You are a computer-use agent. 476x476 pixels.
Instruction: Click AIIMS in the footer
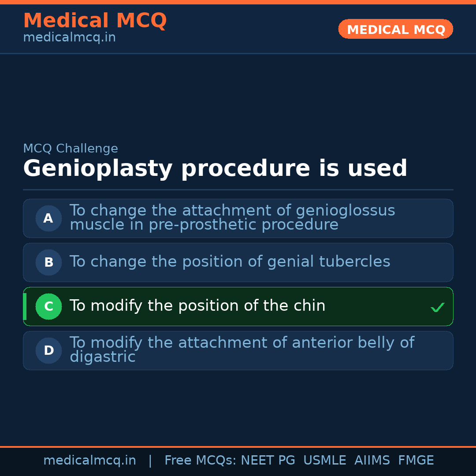(x=372, y=461)
